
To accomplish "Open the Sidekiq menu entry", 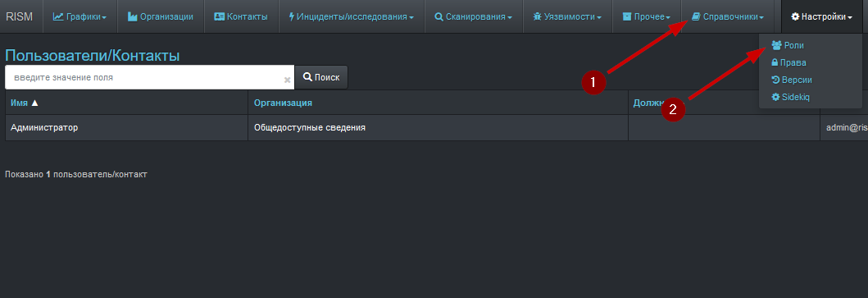I will 790,97.
